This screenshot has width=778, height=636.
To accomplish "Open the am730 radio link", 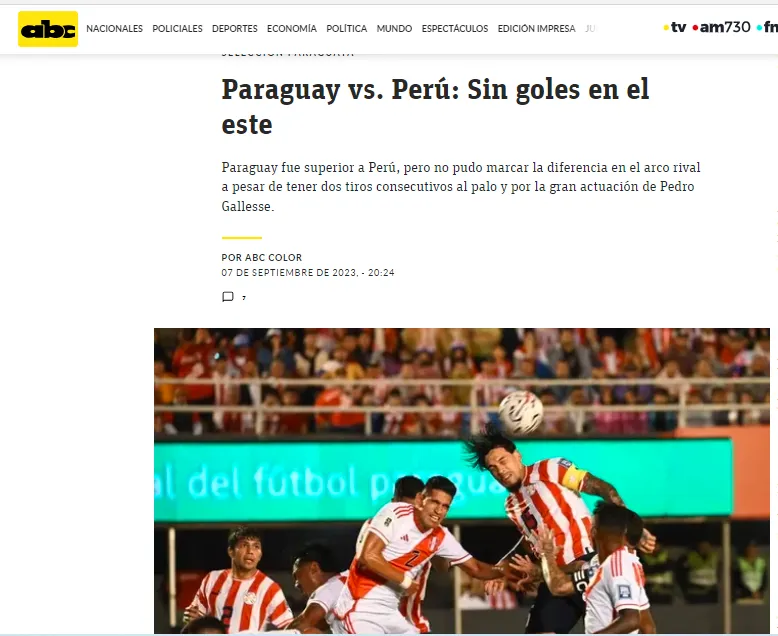I will click(721, 27).
